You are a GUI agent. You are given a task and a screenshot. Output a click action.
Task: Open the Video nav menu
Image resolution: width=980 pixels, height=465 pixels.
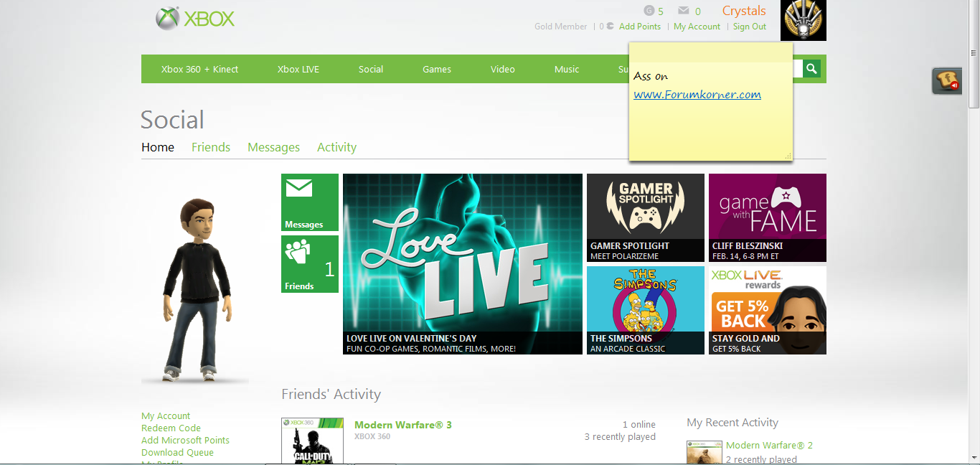503,70
